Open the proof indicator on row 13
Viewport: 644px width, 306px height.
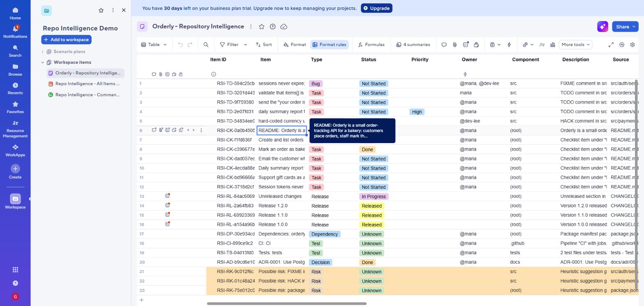pos(168,196)
